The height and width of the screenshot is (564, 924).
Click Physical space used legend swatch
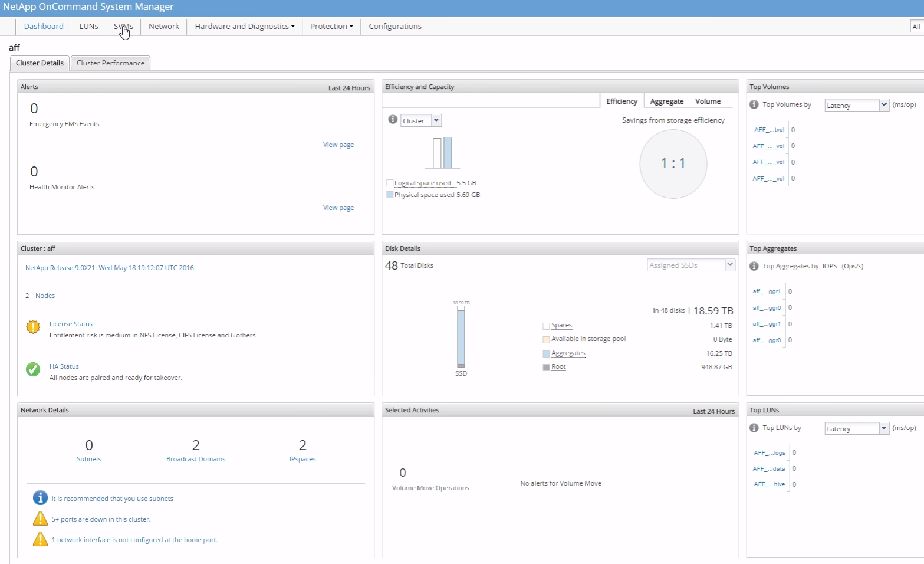click(x=390, y=195)
